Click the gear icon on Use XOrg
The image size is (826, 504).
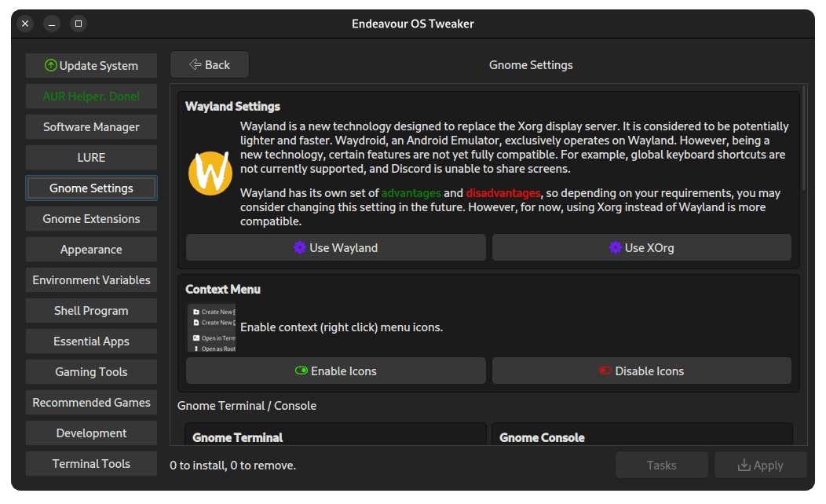click(615, 247)
